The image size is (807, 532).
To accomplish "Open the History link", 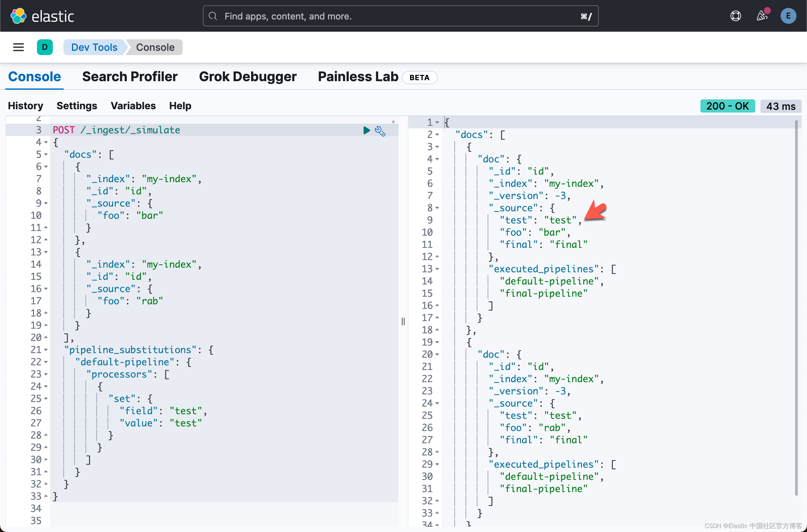I will point(25,106).
